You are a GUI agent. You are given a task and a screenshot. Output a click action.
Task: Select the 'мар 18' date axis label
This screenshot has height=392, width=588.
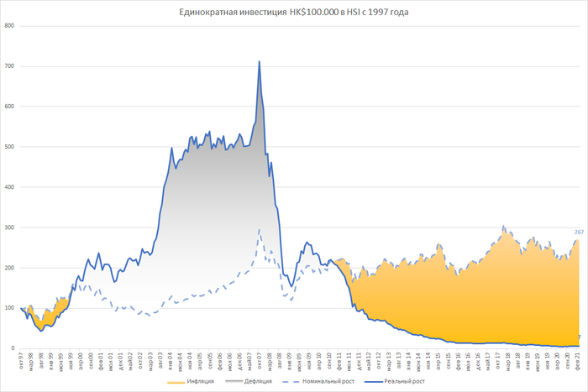click(507, 360)
